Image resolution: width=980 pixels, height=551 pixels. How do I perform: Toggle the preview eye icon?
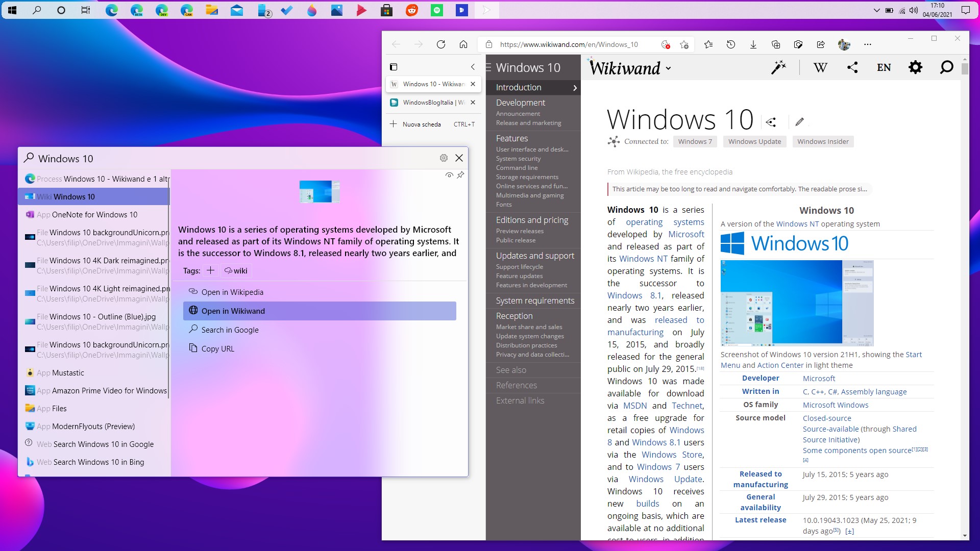[x=449, y=175]
